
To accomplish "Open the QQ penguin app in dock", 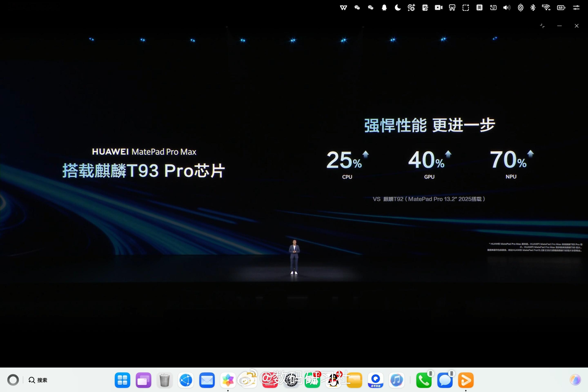I will click(x=333, y=380).
